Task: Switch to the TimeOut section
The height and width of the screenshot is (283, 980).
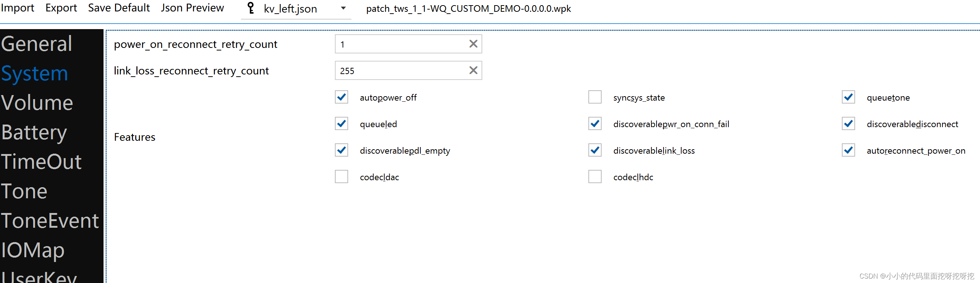Action: click(41, 162)
